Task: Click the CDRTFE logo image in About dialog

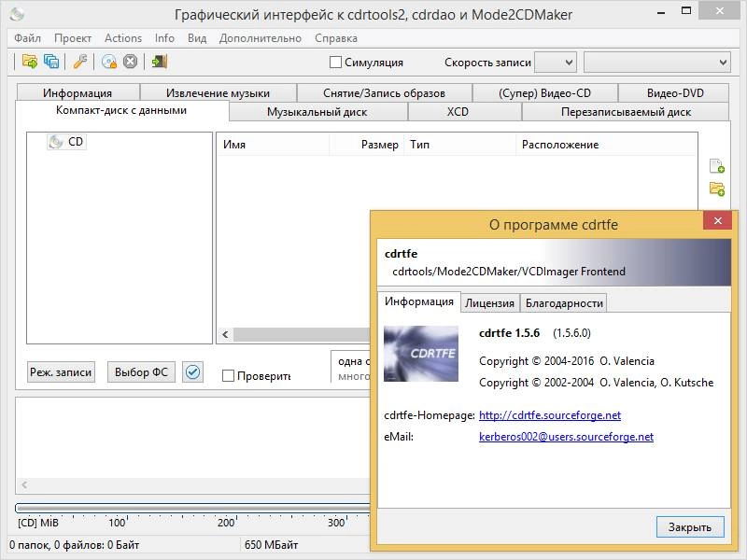Action: pos(421,354)
